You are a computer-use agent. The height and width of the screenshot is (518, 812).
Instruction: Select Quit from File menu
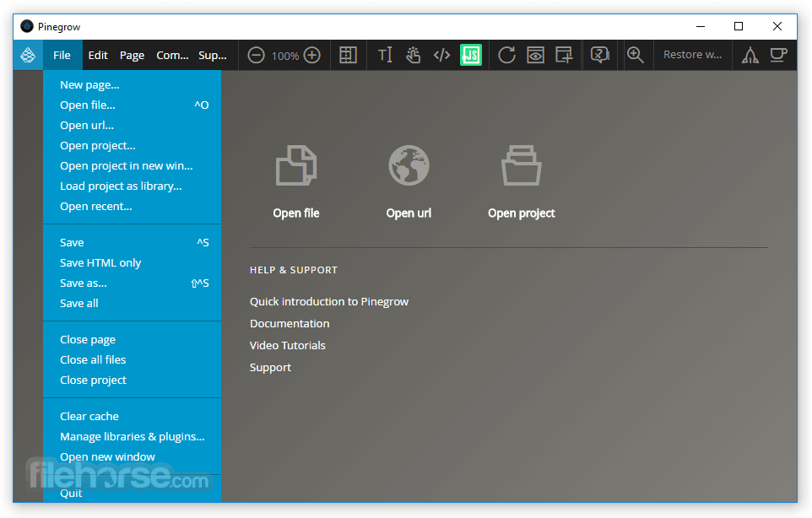132,493
